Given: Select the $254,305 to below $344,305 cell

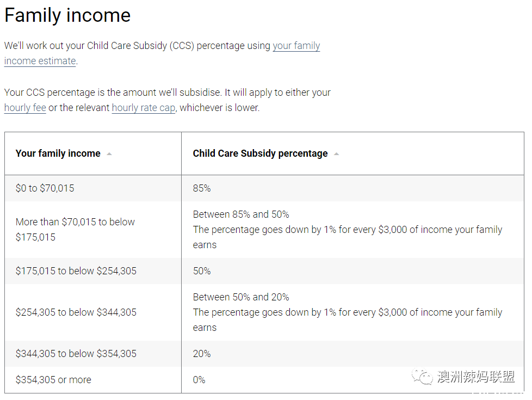Looking at the screenshot, I should coord(93,312).
